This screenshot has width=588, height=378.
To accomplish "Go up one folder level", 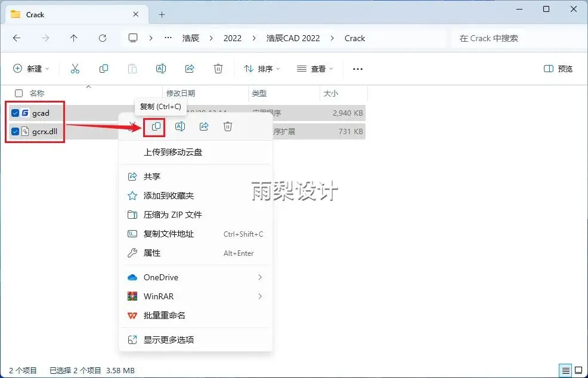I will click(73, 38).
